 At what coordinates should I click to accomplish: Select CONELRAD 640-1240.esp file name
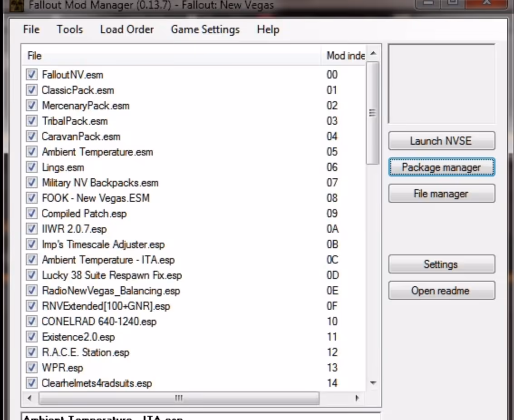point(99,322)
